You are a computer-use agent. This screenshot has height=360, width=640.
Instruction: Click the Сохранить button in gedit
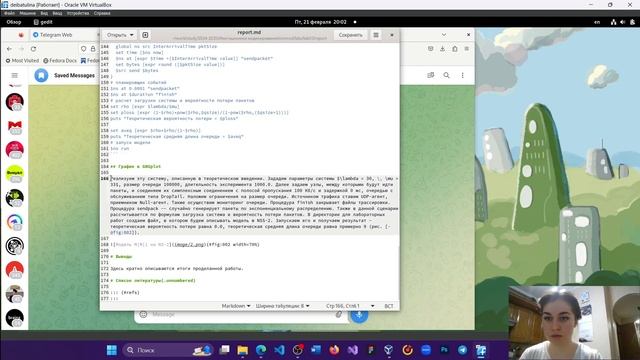[351, 35]
